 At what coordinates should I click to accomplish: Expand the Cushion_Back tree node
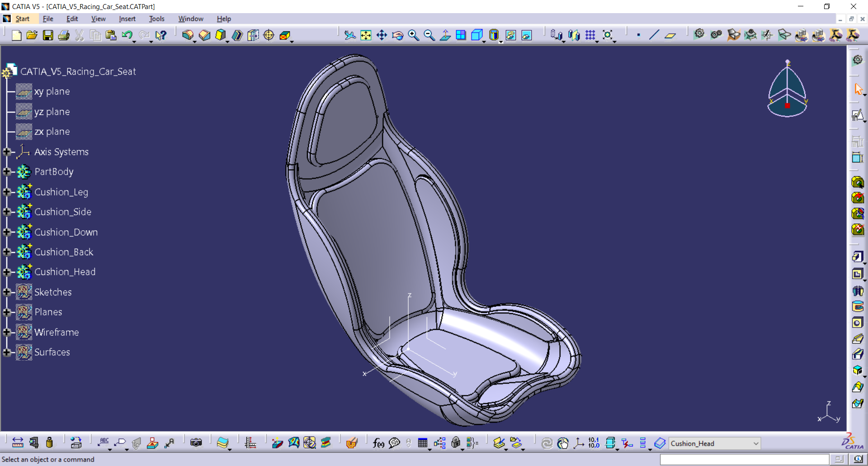coord(7,252)
